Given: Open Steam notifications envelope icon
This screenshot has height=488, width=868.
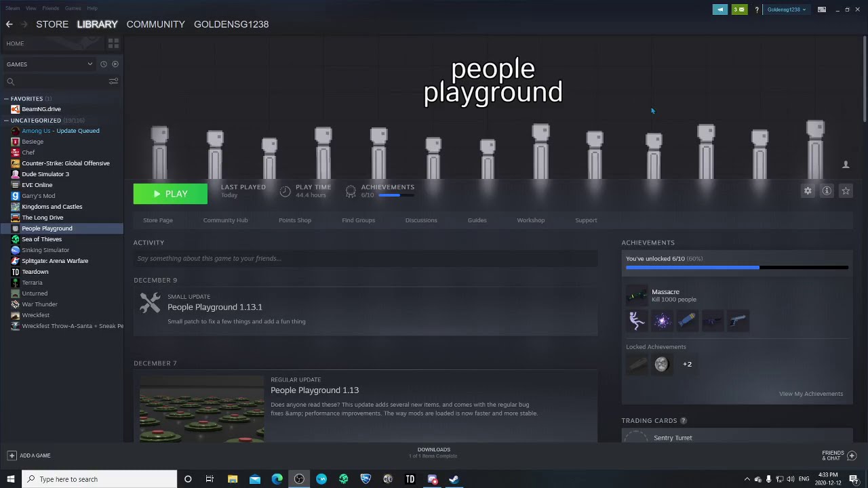Looking at the screenshot, I should 740,9.
